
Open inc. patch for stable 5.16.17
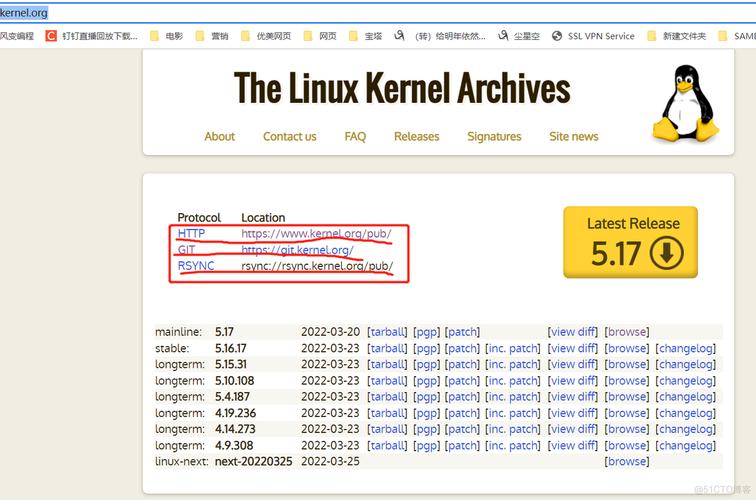point(513,348)
